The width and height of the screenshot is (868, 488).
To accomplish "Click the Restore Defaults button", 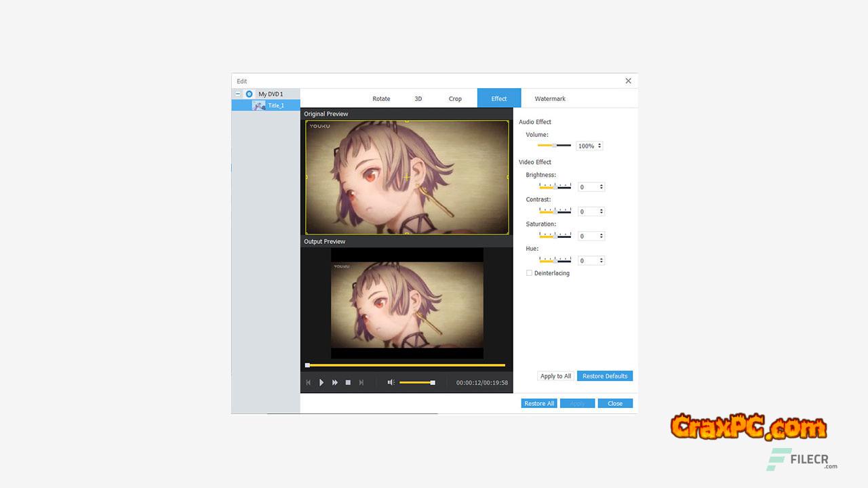I will [605, 376].
